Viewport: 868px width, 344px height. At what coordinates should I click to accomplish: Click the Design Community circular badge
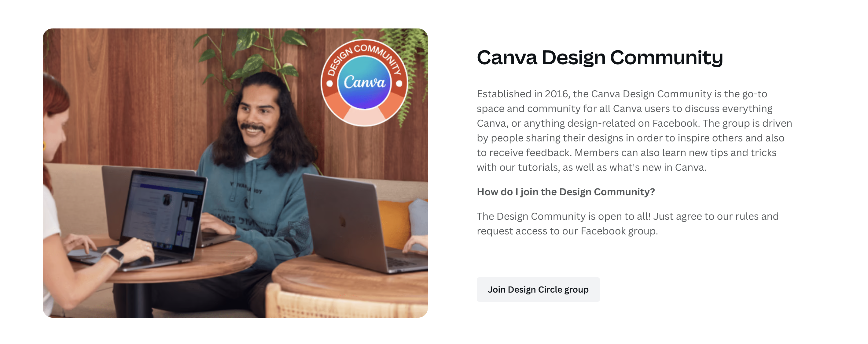tap(364, 83)
